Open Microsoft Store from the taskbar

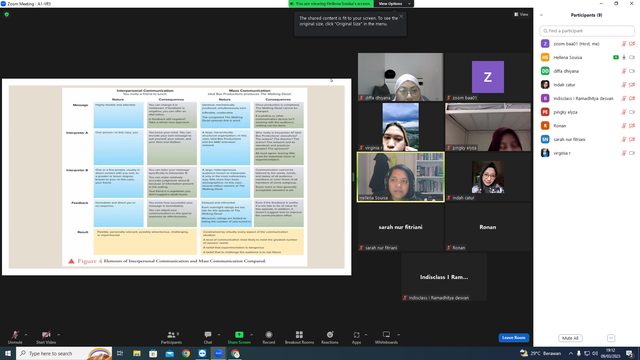tap(153, 353)
